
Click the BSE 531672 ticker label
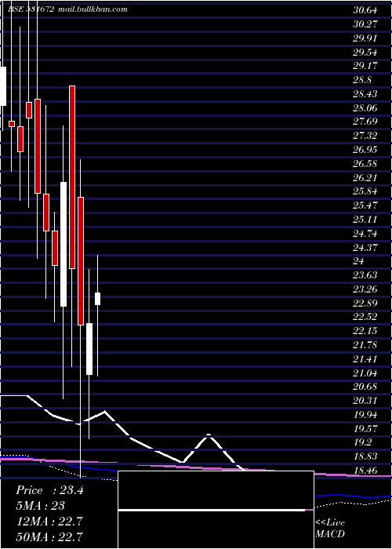point(31,9)
